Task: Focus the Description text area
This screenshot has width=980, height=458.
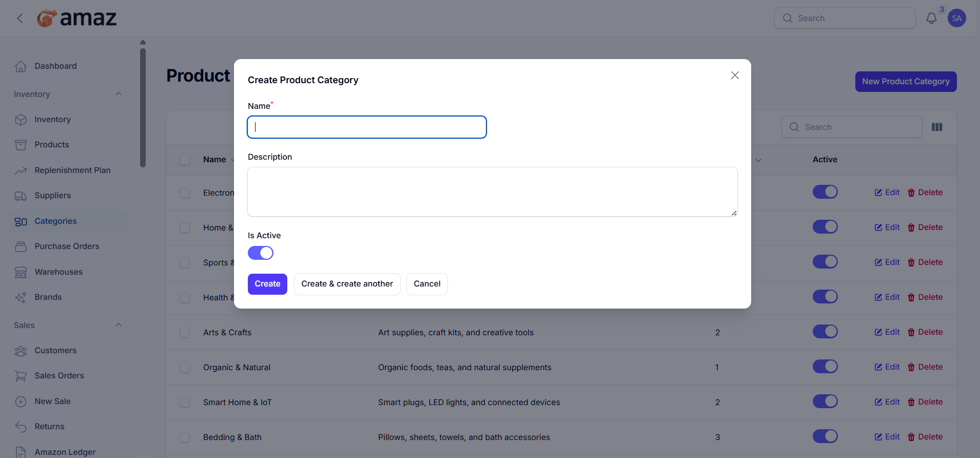Action: (492, 192)
